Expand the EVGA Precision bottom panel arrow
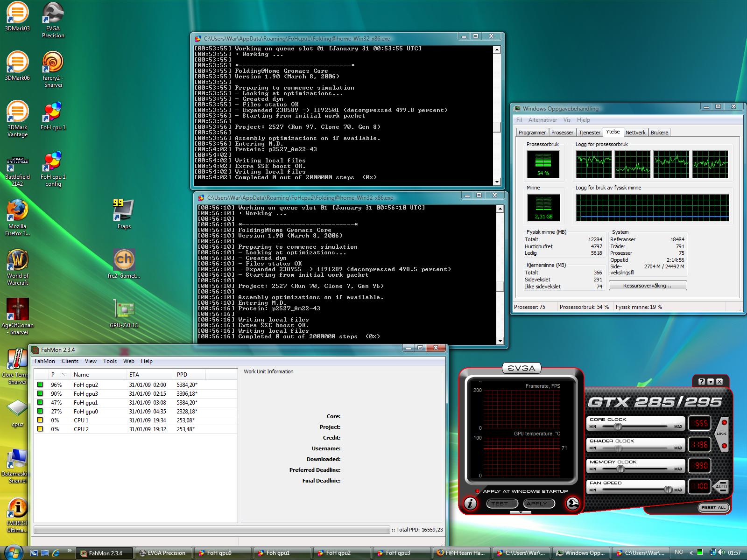747x560 pixels. click(521, 512)
